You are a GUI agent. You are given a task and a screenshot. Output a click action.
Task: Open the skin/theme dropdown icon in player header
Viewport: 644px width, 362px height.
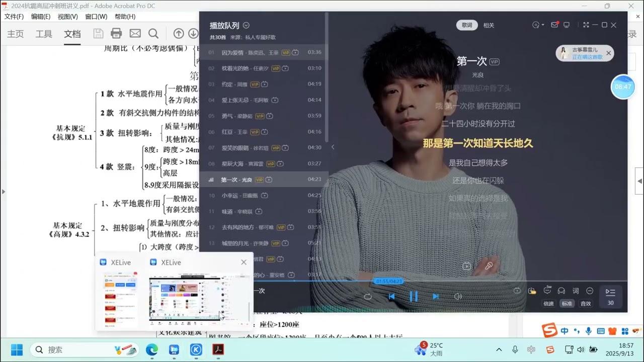[538, 25]
